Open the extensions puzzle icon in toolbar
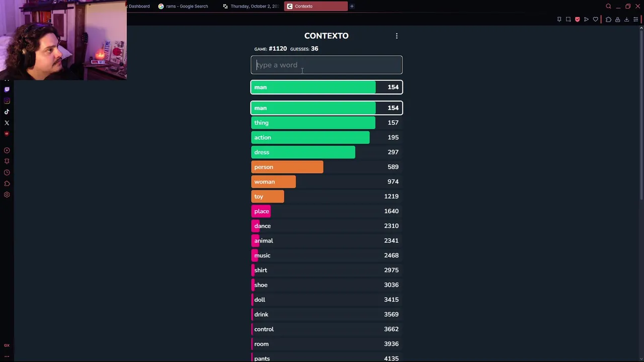 (x=608, y=20)
